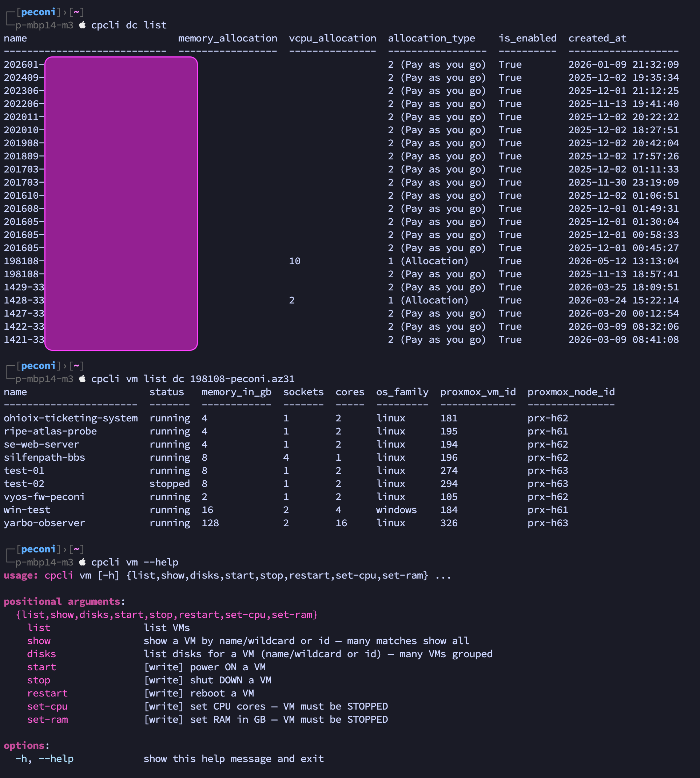Click the proxmox VM id '105'
The height and width of the screenshot is (778, 700).
click(449, 496)
